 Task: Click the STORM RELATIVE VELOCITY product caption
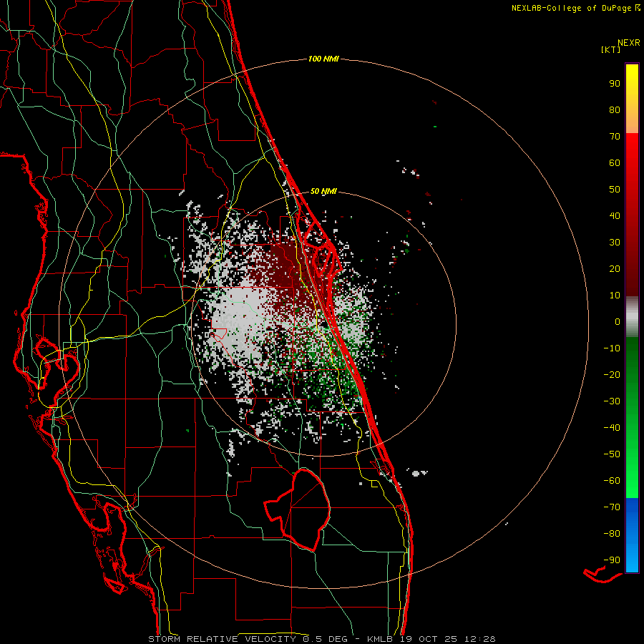223,639
